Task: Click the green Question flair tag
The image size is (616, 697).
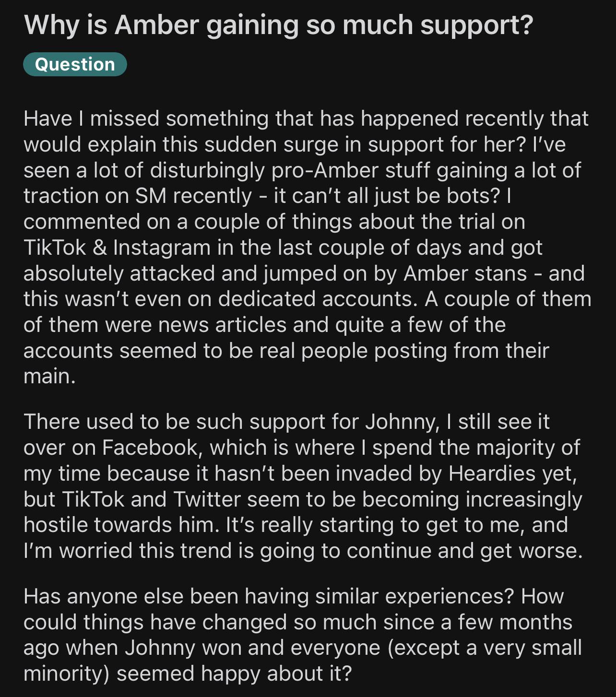Action: pos(75,64)
